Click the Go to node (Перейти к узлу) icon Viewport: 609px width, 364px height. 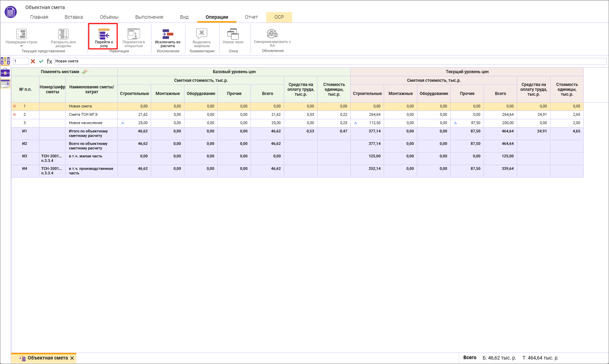[x=103, y=34]
